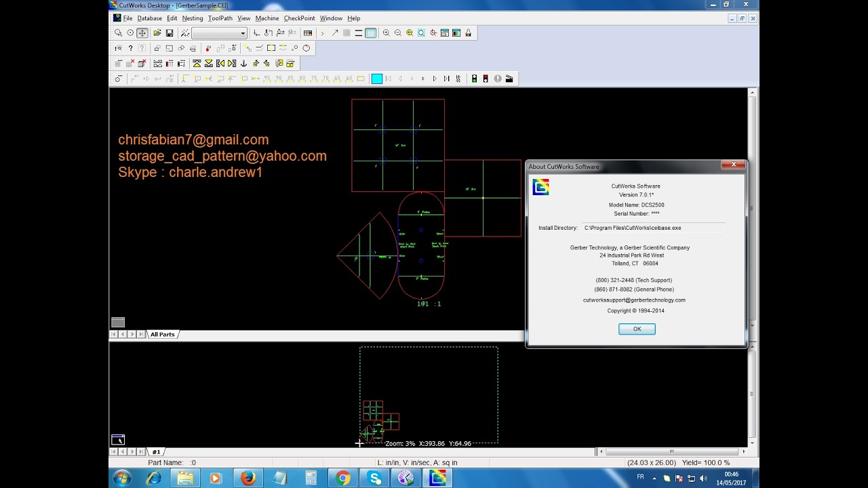The height and width of the screenshot is (488, 868).
Task: Click the 80 percent tool icon
Action: click(x=302, y=79)
